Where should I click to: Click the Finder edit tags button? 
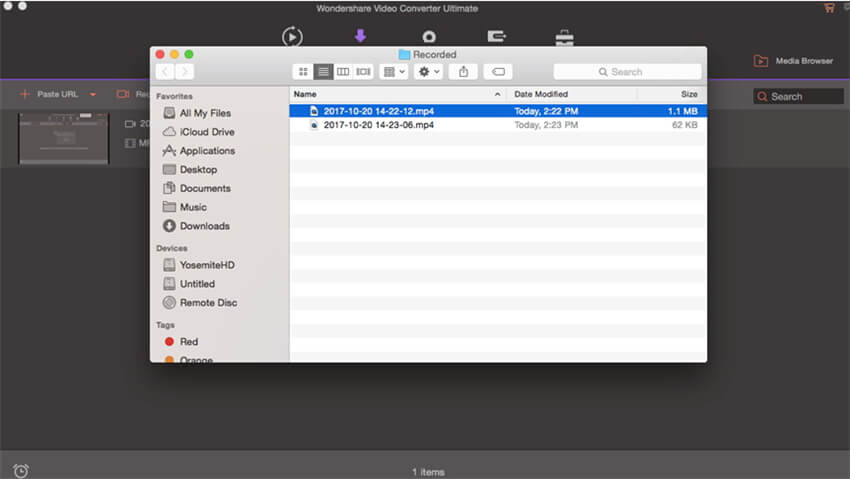click(x=498, y=72)
